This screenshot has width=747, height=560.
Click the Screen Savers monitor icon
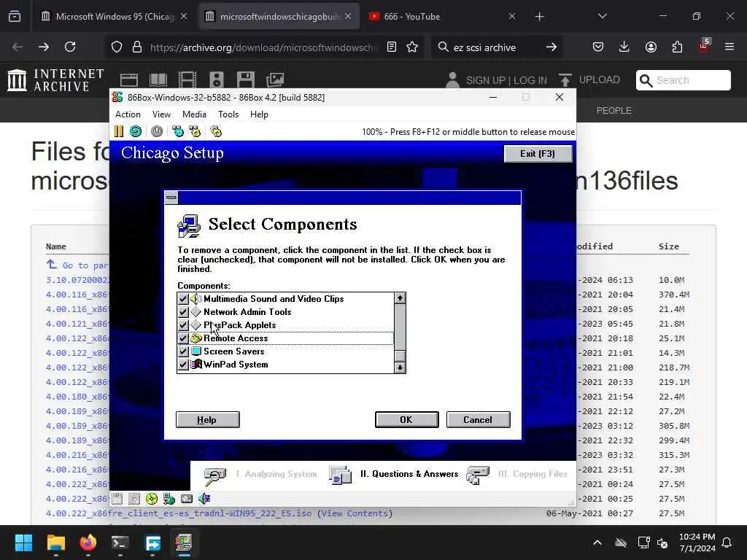tap(196, 351)
